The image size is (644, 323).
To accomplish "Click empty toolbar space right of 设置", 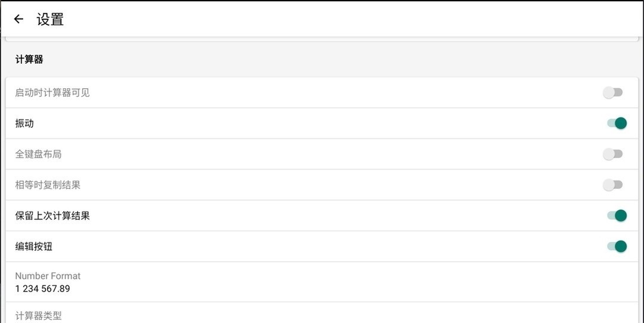I will point(358,19).
